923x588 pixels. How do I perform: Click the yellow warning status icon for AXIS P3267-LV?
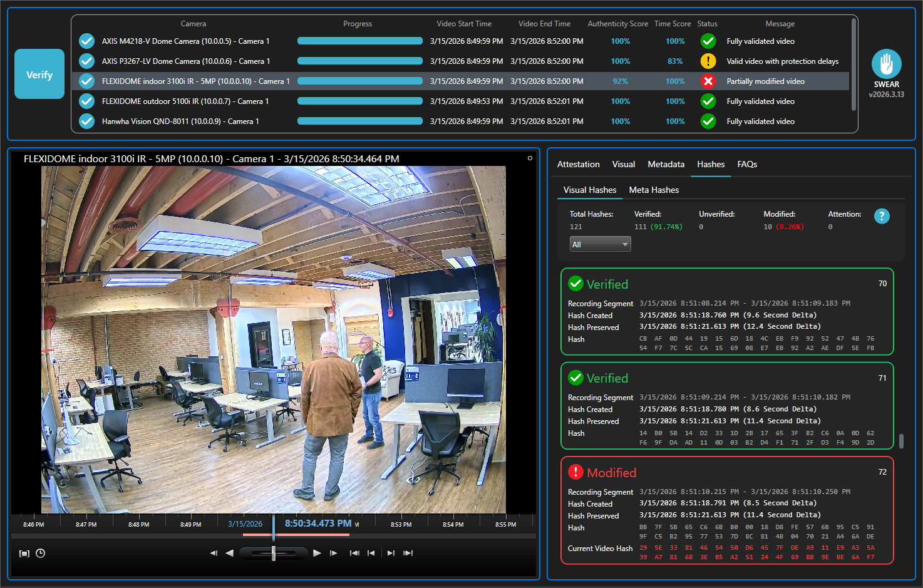pos(708,61)
